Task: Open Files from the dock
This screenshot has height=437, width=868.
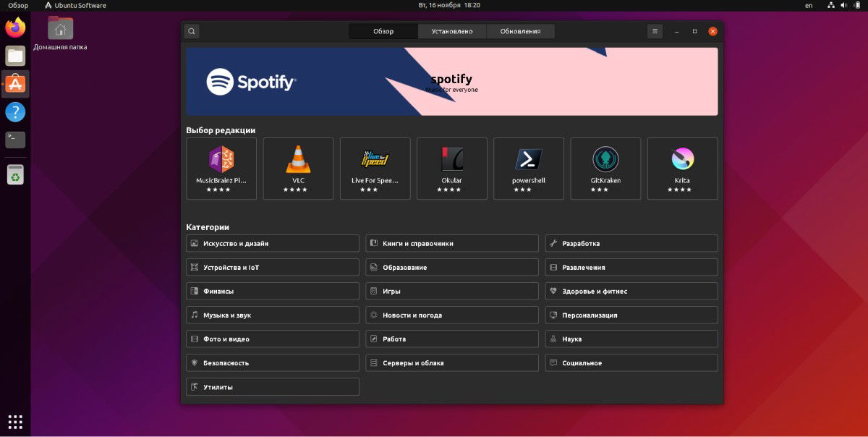Action: pyautogui.click(x=15, y=56)
